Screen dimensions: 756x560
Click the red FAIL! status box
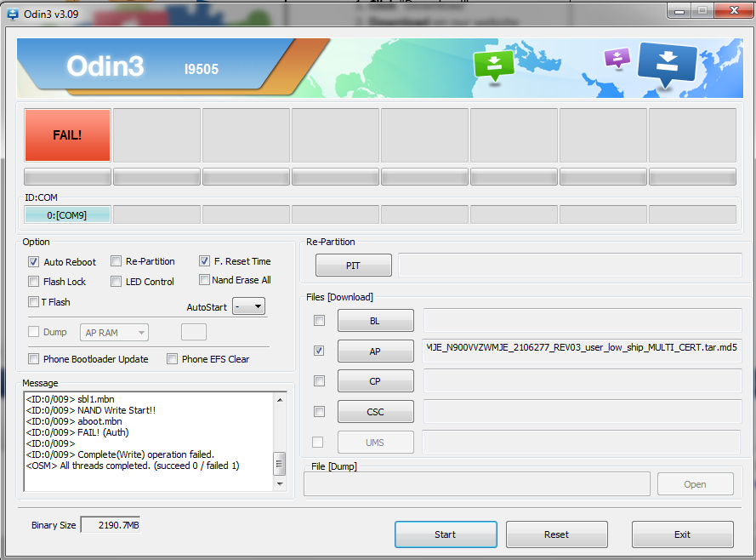click(67, 135)
